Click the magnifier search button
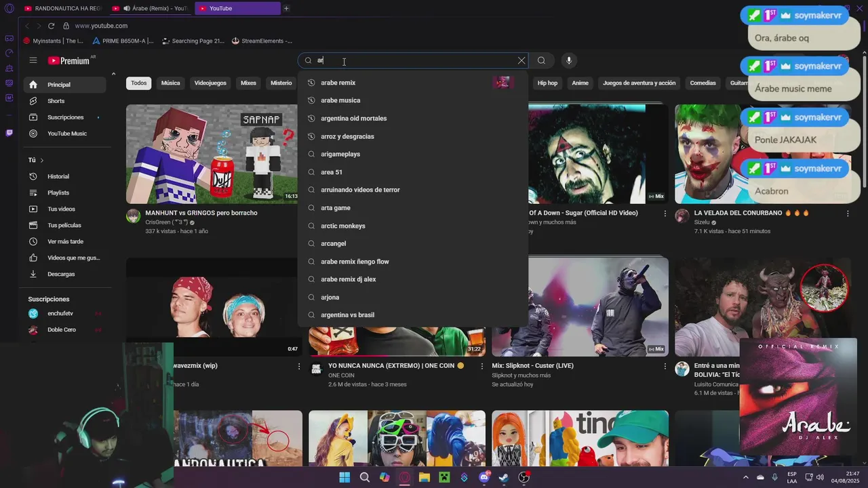The image size is (868, 488). pyautogui.click(x=541, y=60)
